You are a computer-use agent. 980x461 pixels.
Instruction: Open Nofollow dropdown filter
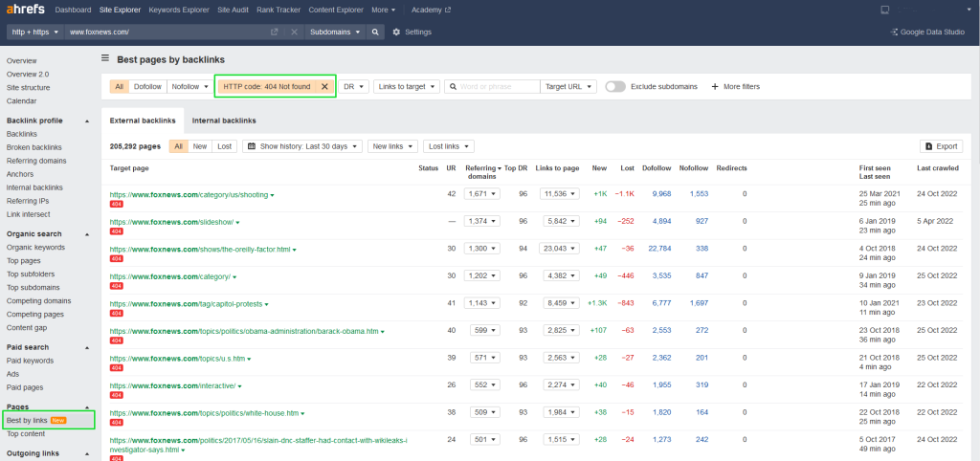190,87
